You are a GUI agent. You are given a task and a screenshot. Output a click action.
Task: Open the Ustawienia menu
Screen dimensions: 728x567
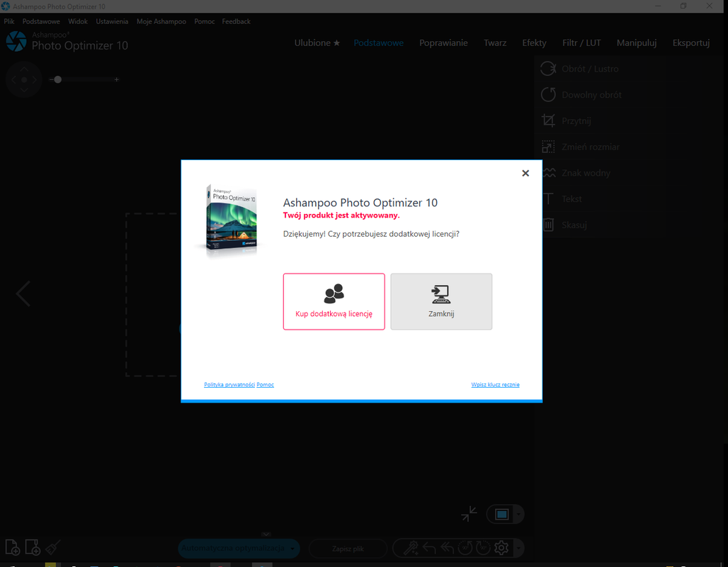tap(112, 21)
